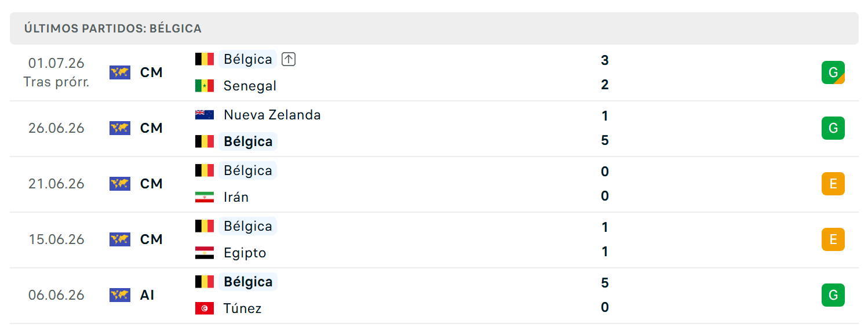
Task: Click the advancing-team arrow icon beside Bélgica
Action: click(289, 59)
